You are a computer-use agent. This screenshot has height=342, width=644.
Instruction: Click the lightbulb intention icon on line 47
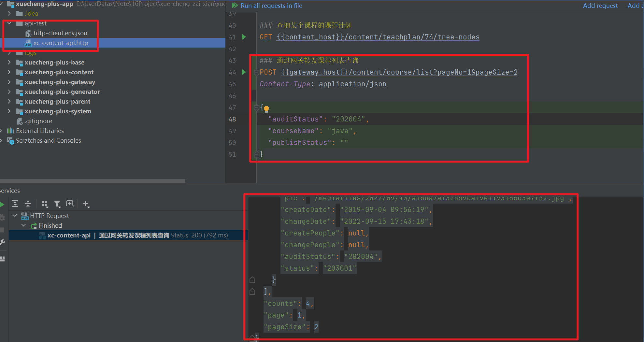coord(266,109)
